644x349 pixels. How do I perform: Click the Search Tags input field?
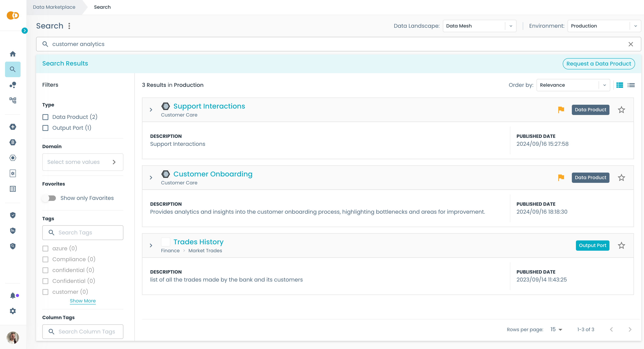pos(86,233)
